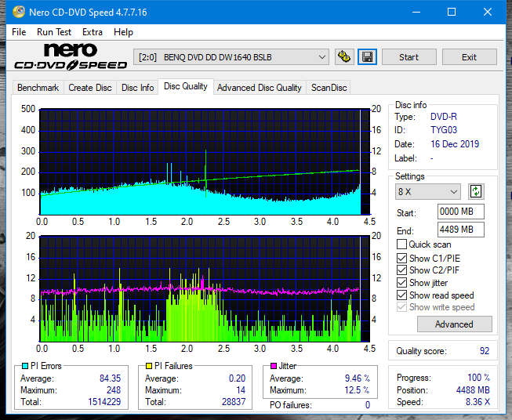Switch to the Benchmark tab

38,88
